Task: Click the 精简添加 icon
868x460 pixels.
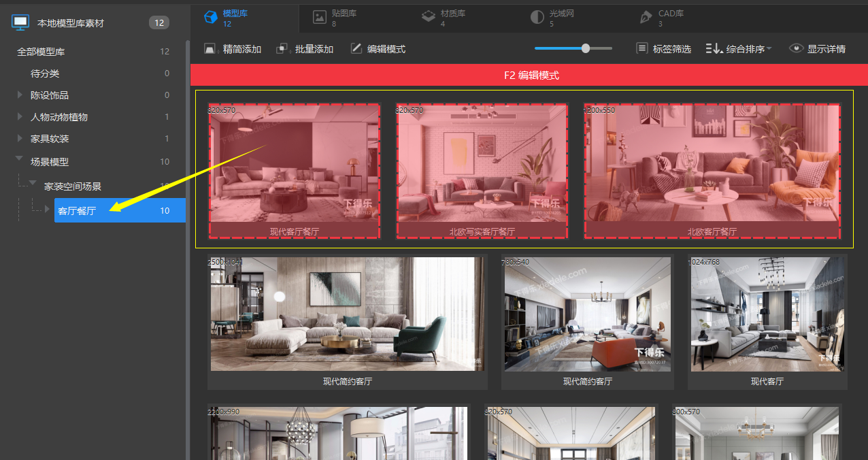Action: [x=210, y=49]
